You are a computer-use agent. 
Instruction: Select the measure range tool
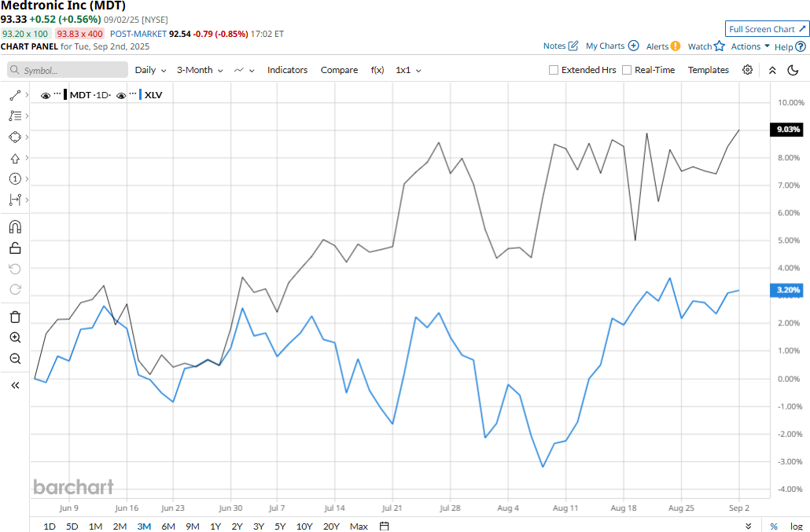[15, 200]
